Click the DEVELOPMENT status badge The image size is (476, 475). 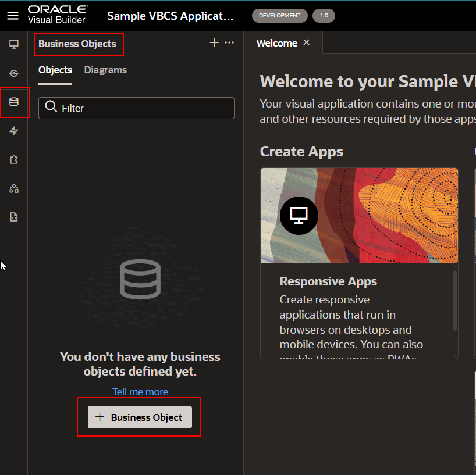click(279, 16)
